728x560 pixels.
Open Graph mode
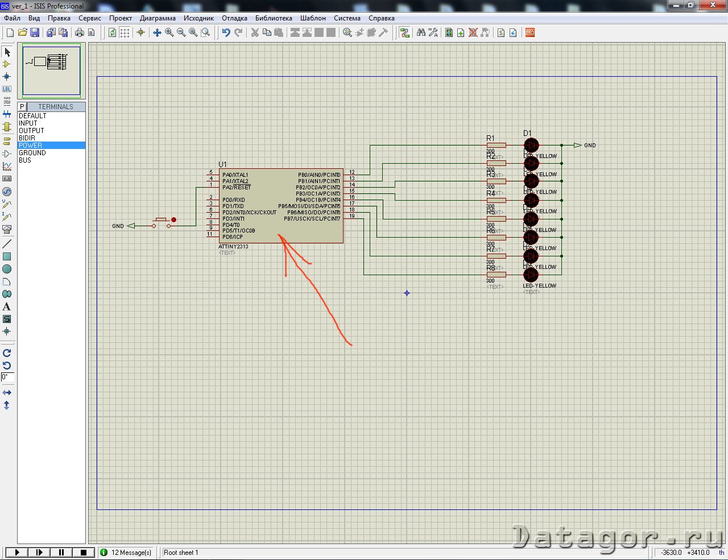[7, 166]
